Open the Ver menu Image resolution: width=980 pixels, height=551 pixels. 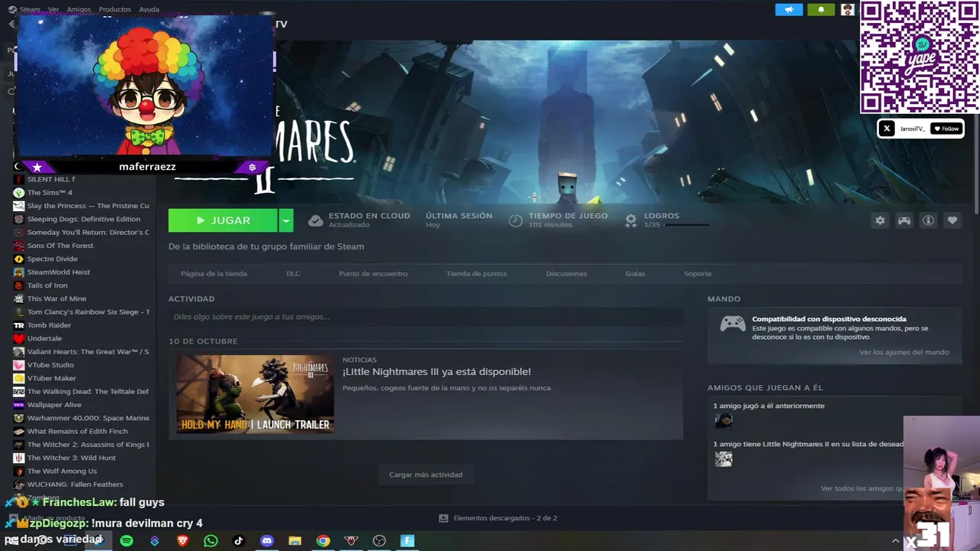(x=54, y=10)
